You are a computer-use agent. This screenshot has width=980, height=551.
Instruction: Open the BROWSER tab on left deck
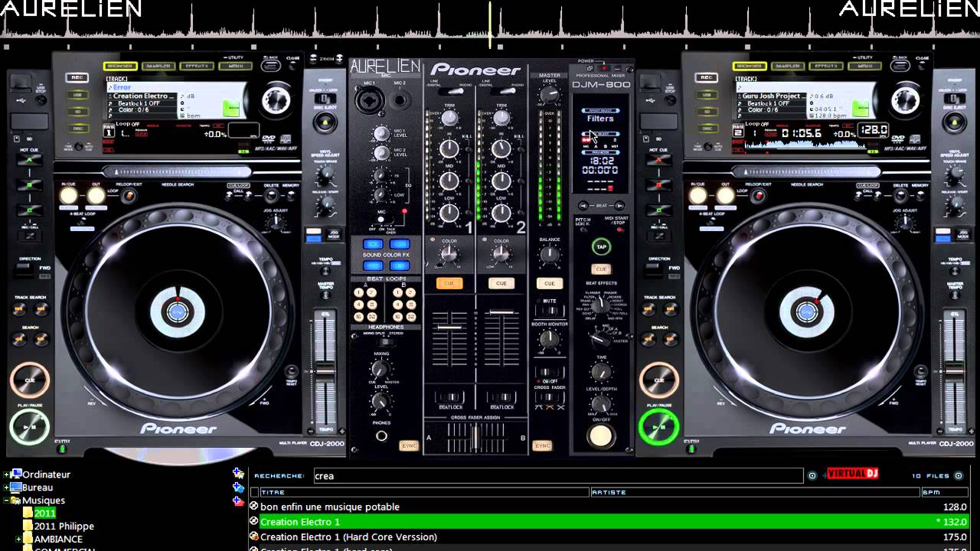click(119, 67)
